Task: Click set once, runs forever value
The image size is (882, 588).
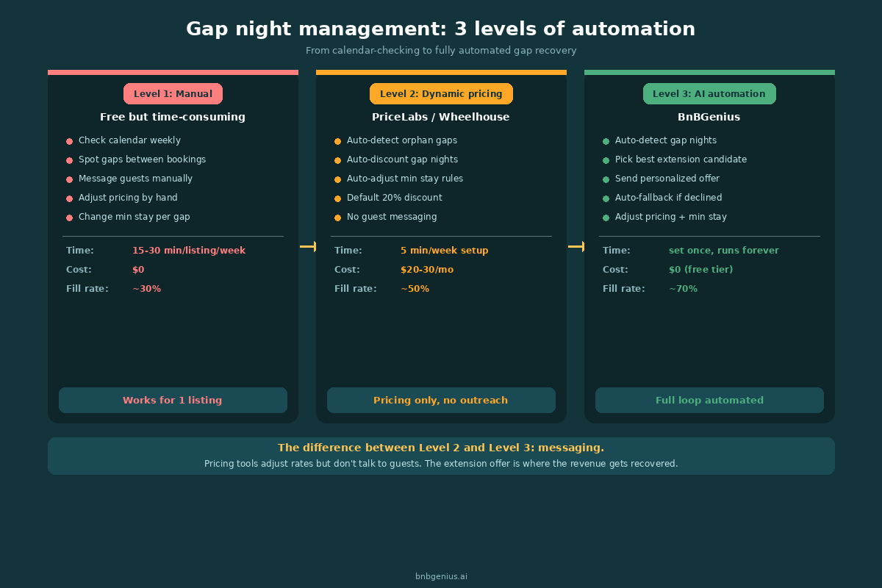Action: [x=724, y=251]
